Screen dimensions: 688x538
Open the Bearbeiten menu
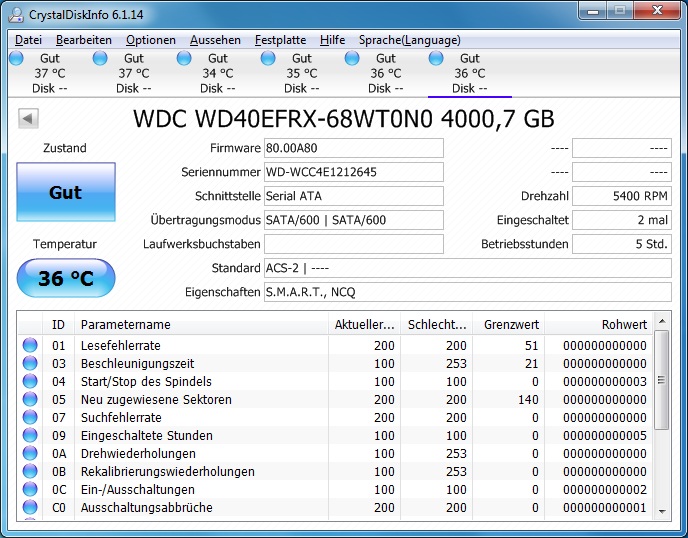tap(84, 40)
